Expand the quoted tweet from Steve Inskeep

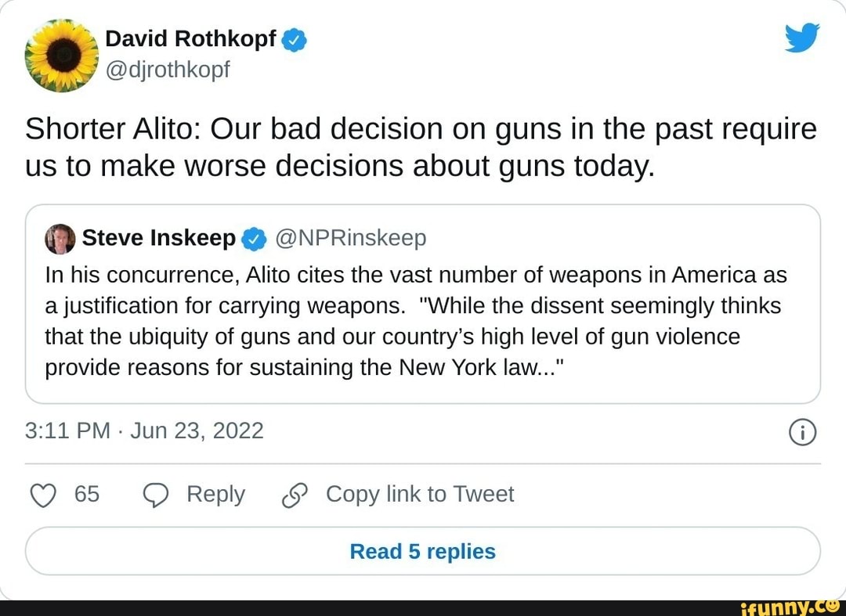(423, 305)
